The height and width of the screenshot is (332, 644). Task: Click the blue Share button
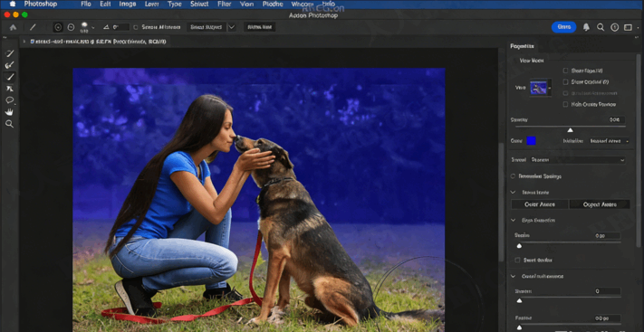[x=564, y=27]
